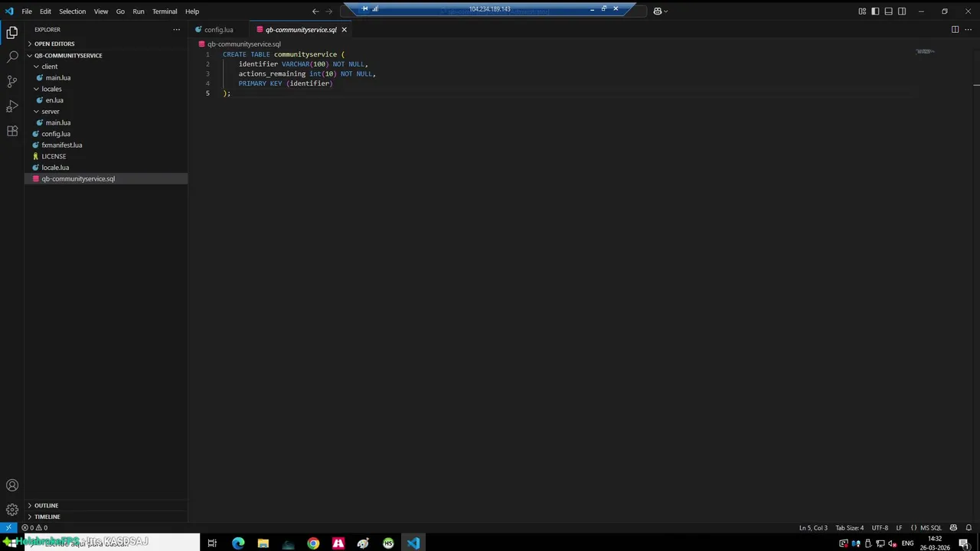980x551 pixels.
Task: Open the Explorer view in activity bar
Action: click(12, 32)
